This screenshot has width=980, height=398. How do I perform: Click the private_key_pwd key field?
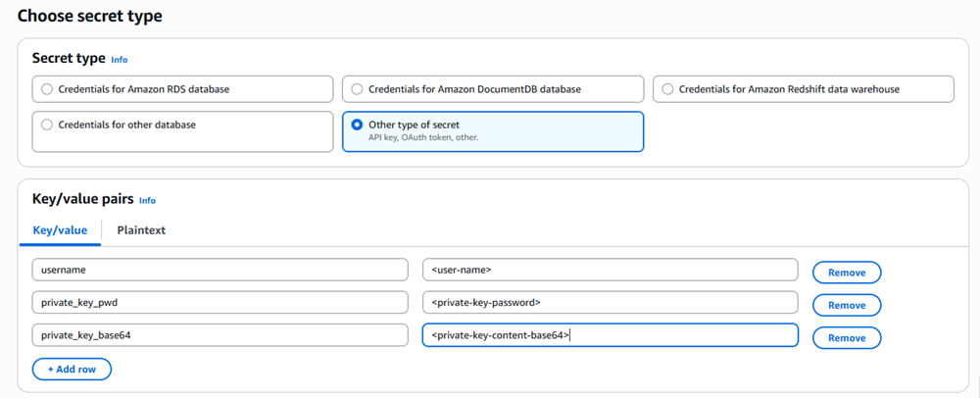(x=220, y=302)
